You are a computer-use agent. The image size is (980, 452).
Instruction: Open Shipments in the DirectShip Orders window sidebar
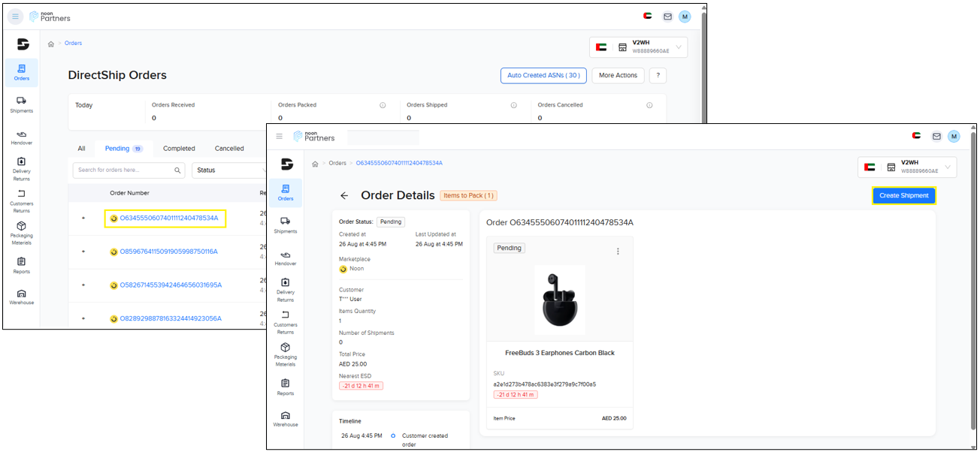(x=22, y=105)
